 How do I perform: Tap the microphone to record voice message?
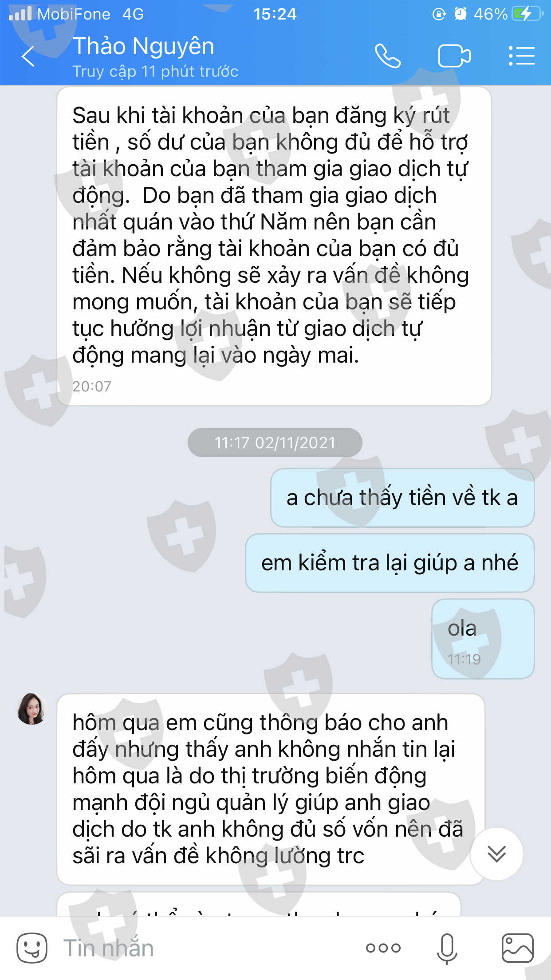tap(447, 948)
